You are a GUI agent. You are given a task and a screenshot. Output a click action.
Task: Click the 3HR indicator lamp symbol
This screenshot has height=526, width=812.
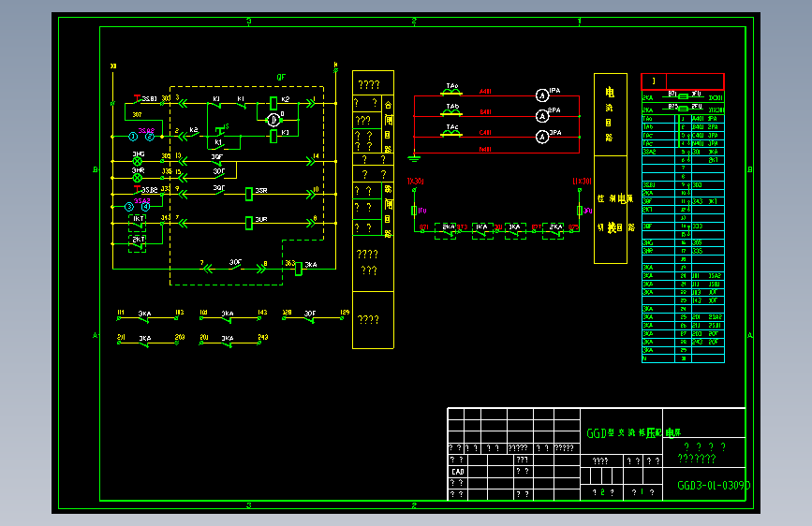tap(138, 178)
